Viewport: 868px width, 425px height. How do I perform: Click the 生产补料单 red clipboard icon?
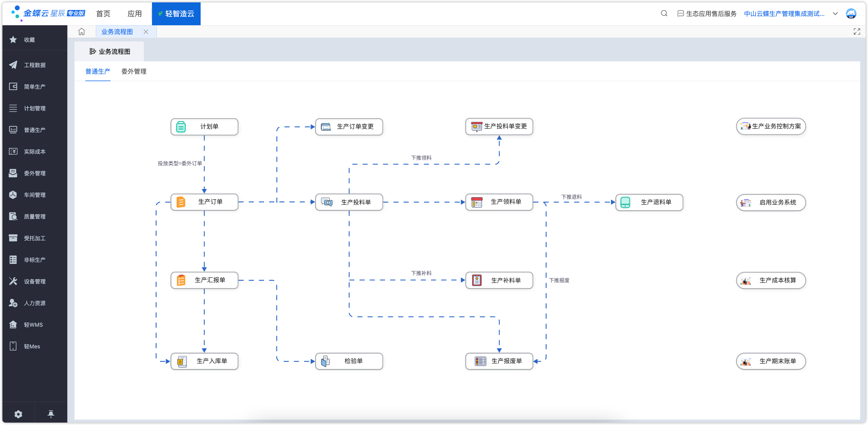point(476,280)
